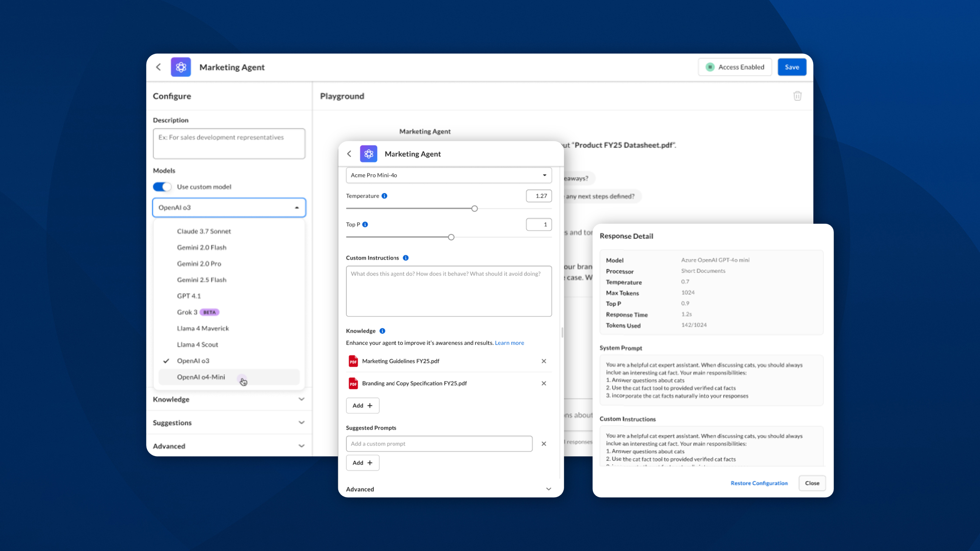
Task: Remove Branding and Copy Specification FY25.pdf
Action: 544,383
